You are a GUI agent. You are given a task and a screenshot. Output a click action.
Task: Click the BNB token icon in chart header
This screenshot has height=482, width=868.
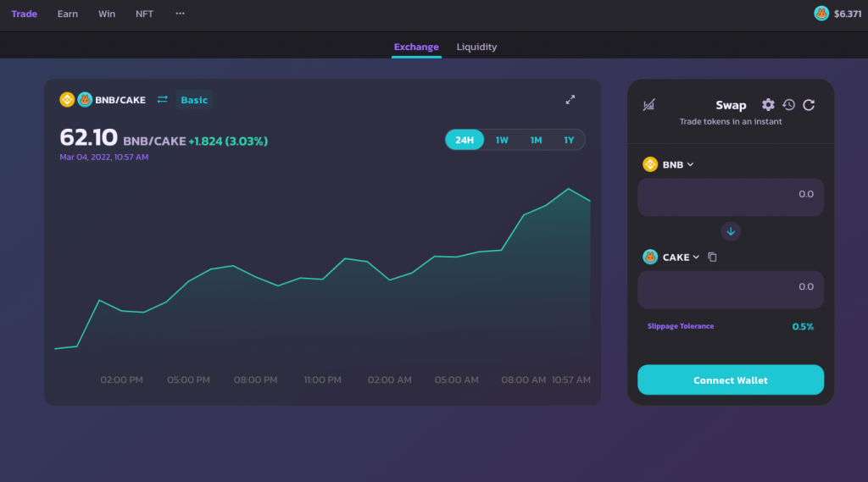[67, 100]
